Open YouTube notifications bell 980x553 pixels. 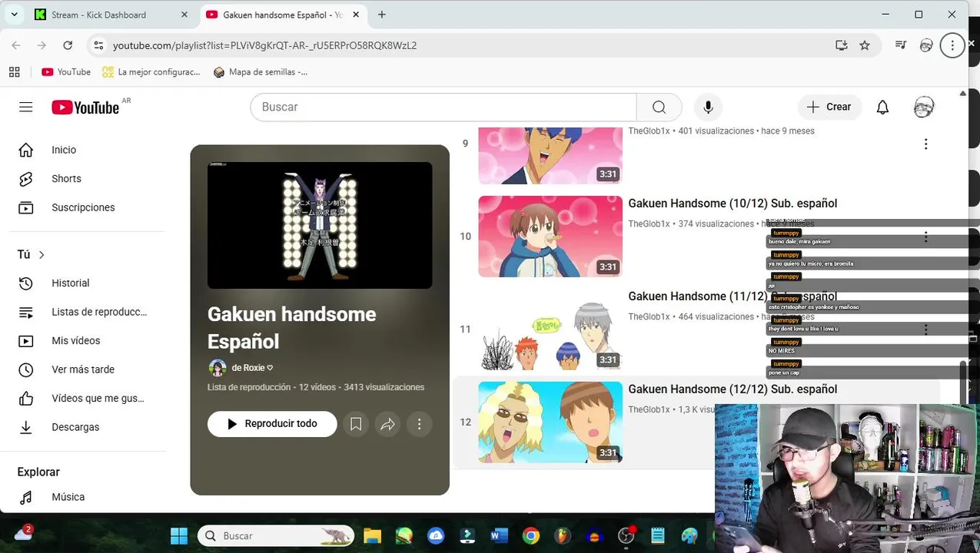(x=882, y=108)
